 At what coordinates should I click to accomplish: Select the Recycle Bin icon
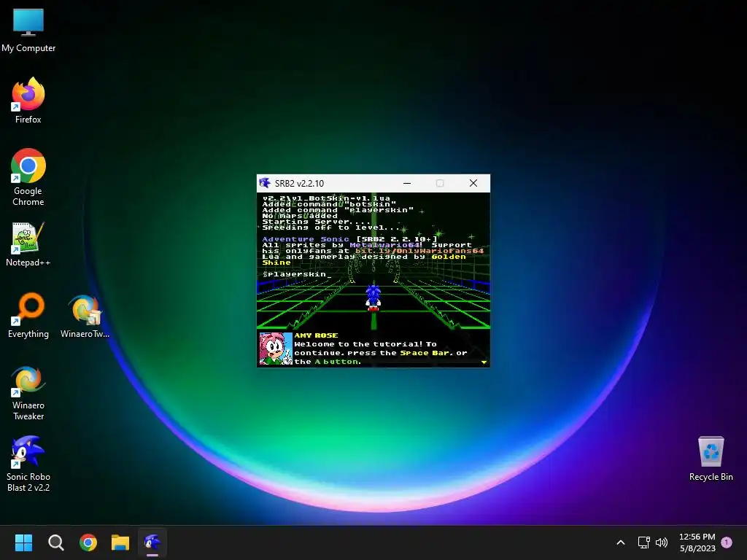711,459
